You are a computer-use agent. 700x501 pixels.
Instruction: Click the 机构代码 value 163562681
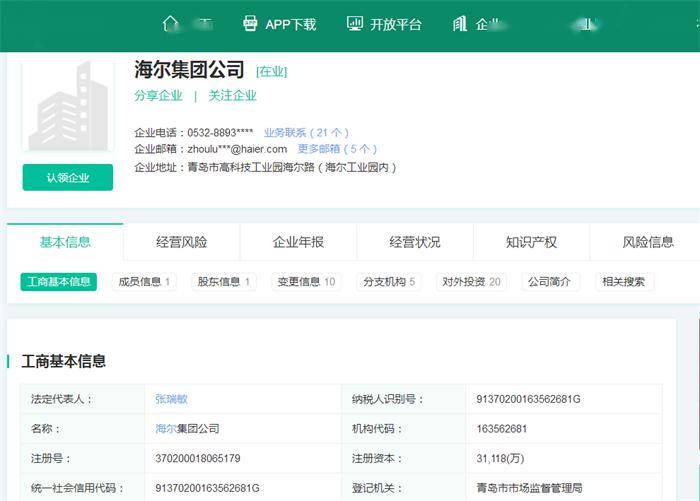tap(502, 429)
